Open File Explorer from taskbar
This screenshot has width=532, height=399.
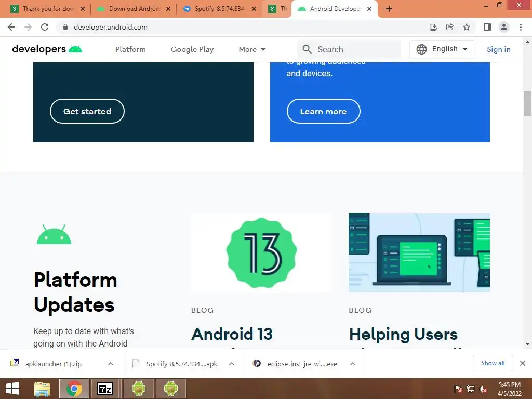(42, 389)
